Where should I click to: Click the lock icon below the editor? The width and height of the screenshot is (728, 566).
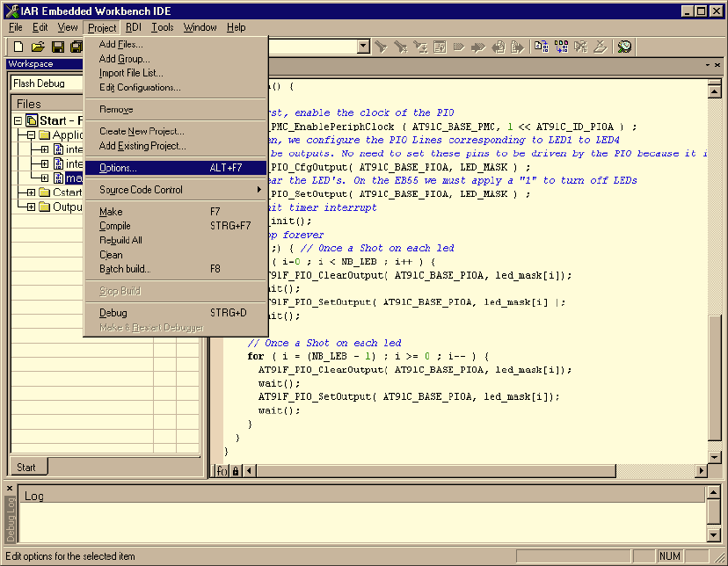[236, 471]
